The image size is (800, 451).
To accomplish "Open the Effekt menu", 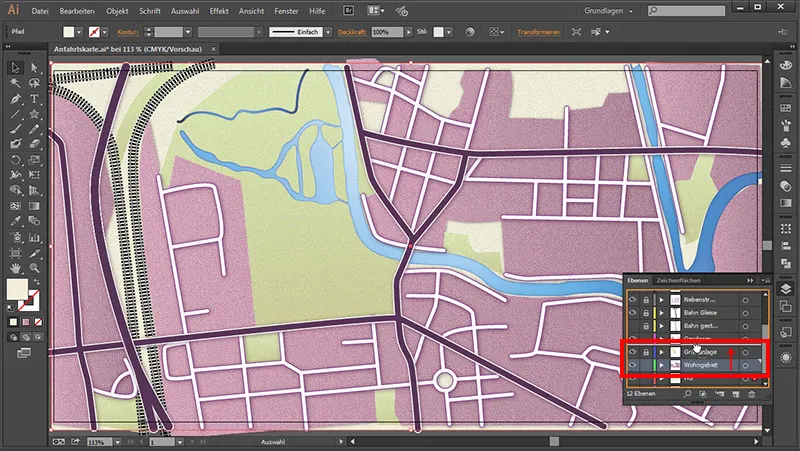I will (219, 11).
